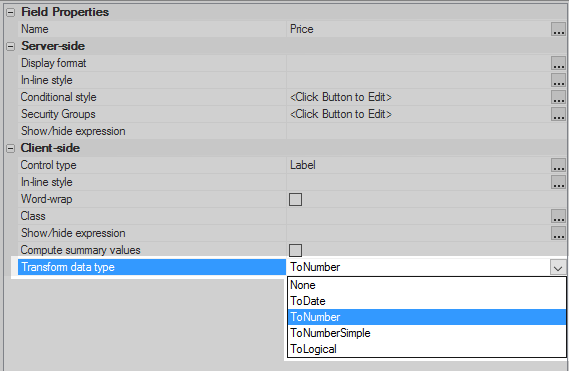Click the Control type value Label
This screenshot has width=569, height=371.
418,165
